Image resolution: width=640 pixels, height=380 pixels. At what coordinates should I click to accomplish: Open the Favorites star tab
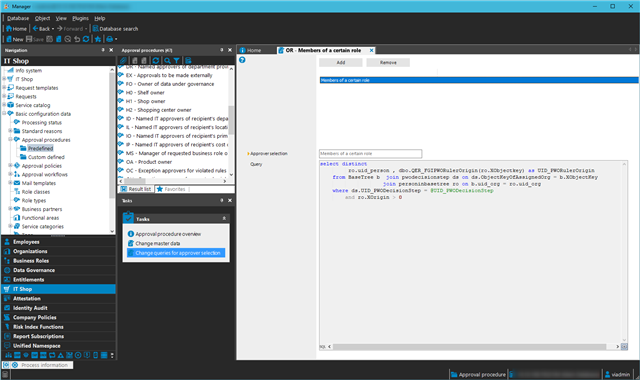coord(171,189)
